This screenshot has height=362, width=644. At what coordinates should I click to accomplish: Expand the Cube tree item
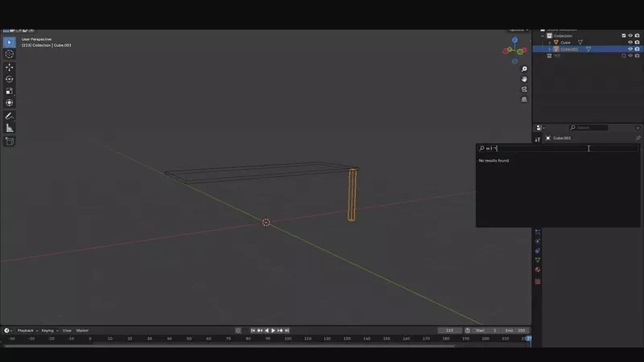point(550,43)
